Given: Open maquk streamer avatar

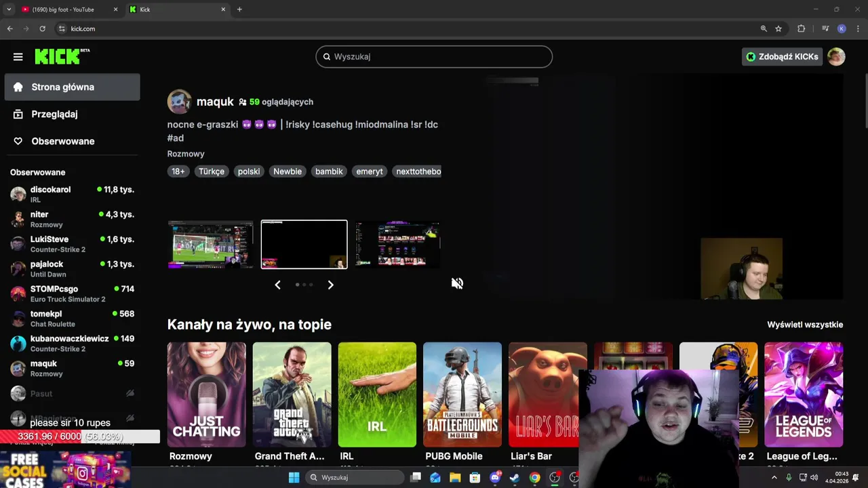Looking at the screenshot, I should (x=179, y=102).
